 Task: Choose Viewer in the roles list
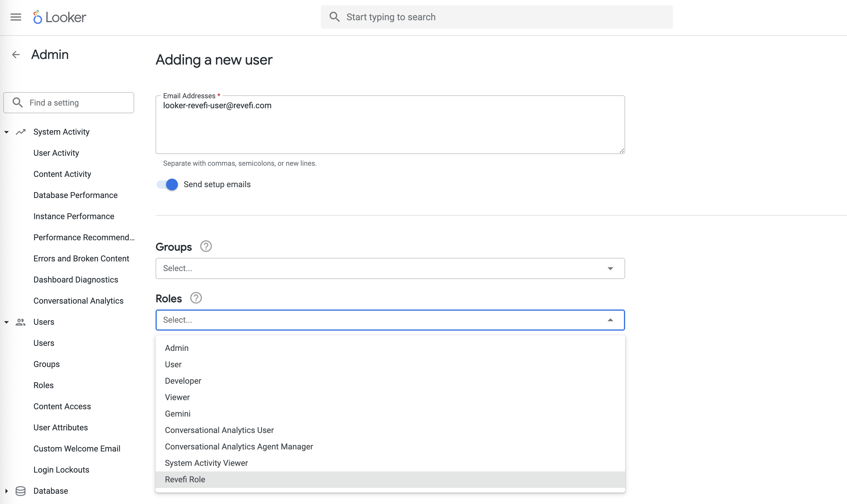click(177, 397)
